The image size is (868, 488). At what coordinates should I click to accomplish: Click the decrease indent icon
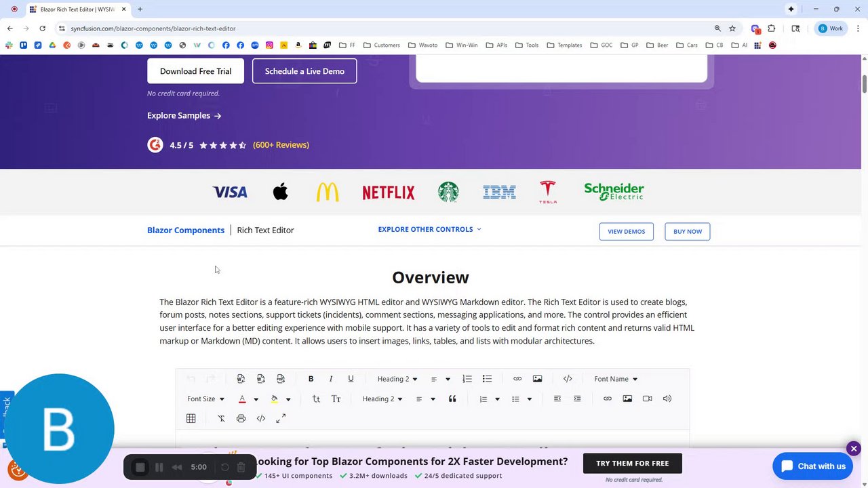(557, 399)
